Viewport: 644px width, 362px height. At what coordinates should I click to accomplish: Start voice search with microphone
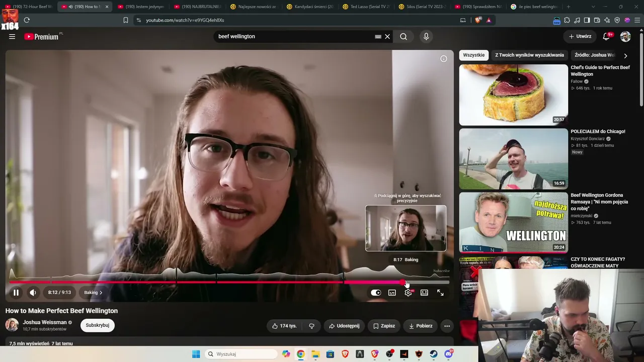pos(426,36)
